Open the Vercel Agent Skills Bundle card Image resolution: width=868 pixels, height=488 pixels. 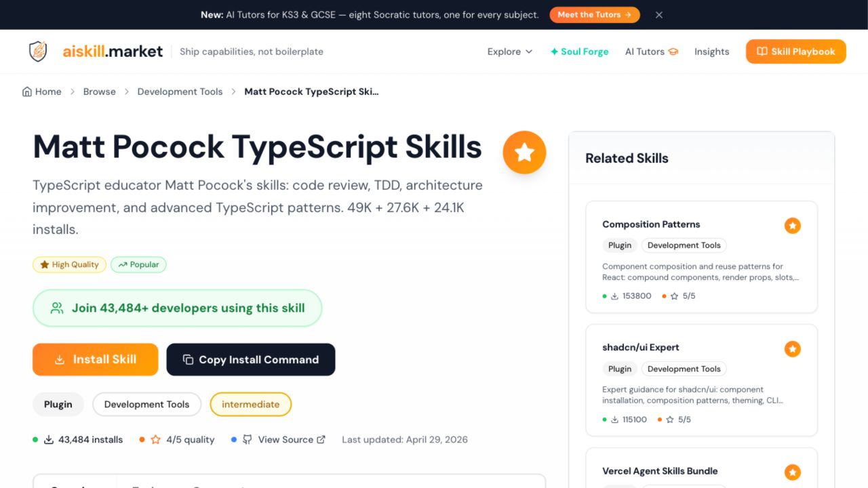(x=702, y=468)
